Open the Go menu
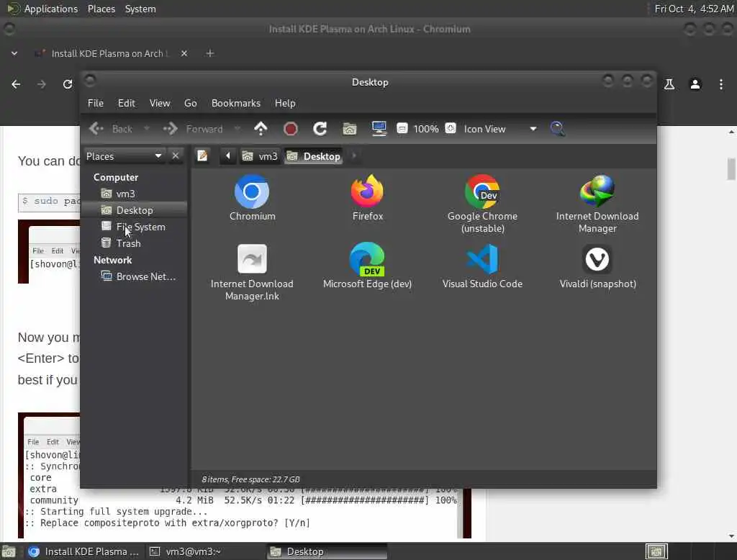Viewport: 737px width, 560px height. tap(190, 103)
